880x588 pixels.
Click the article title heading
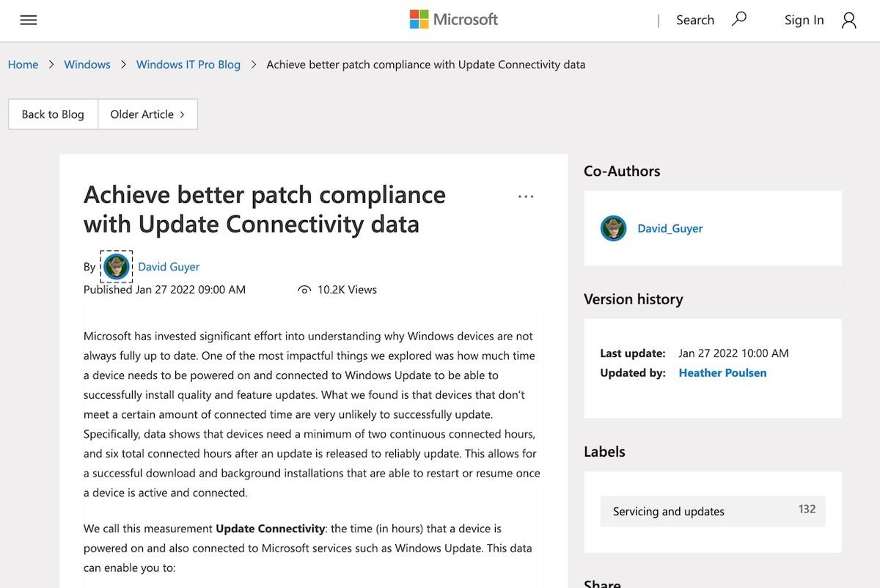pos(265,209)
